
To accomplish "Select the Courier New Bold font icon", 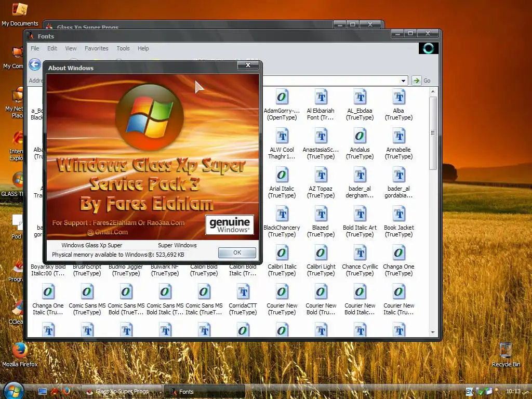I will pyautogui.click(x=321, y=292).
